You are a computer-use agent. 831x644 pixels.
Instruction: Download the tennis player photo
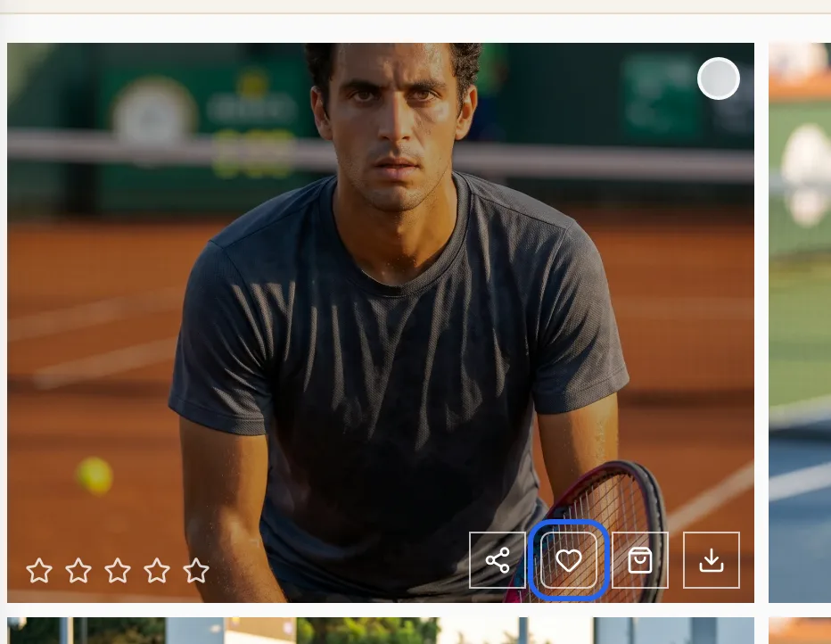pos(712,560)
